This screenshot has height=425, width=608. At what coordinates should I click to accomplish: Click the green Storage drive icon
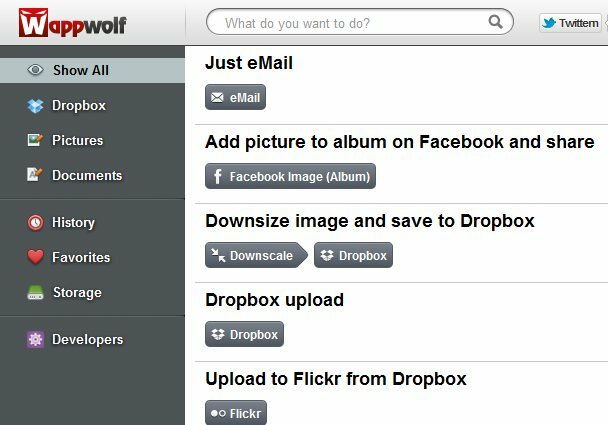click(x=35, y=292)
